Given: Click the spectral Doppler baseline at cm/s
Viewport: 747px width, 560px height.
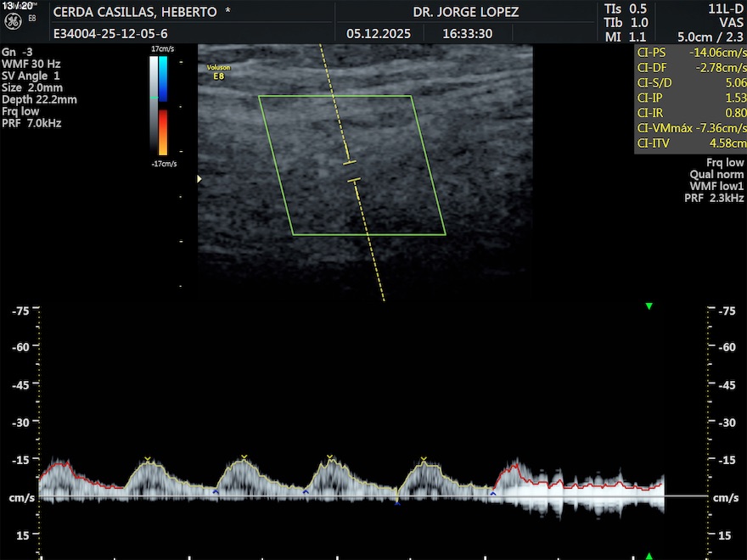Looking at the screenshot, I should (x=373, y=496).
